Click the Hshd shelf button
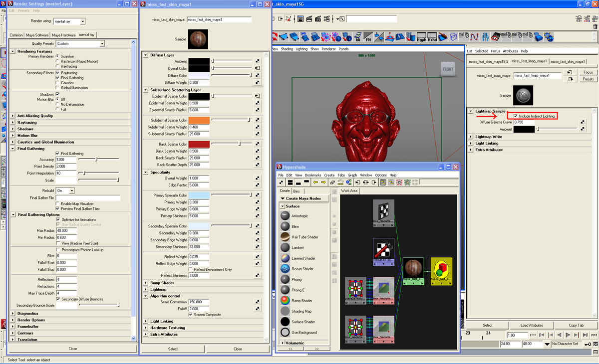This screenshot has width=599, height=364. coord(432,37)
